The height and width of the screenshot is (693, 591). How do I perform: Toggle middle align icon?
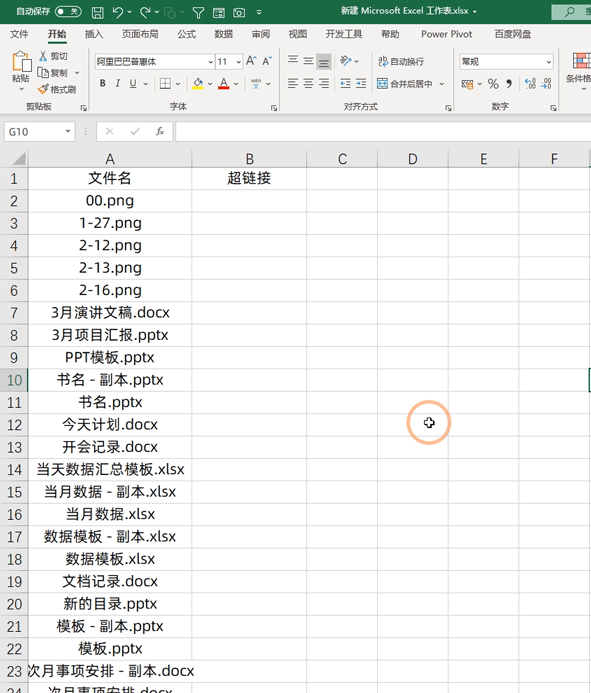[x=308, y=61]
